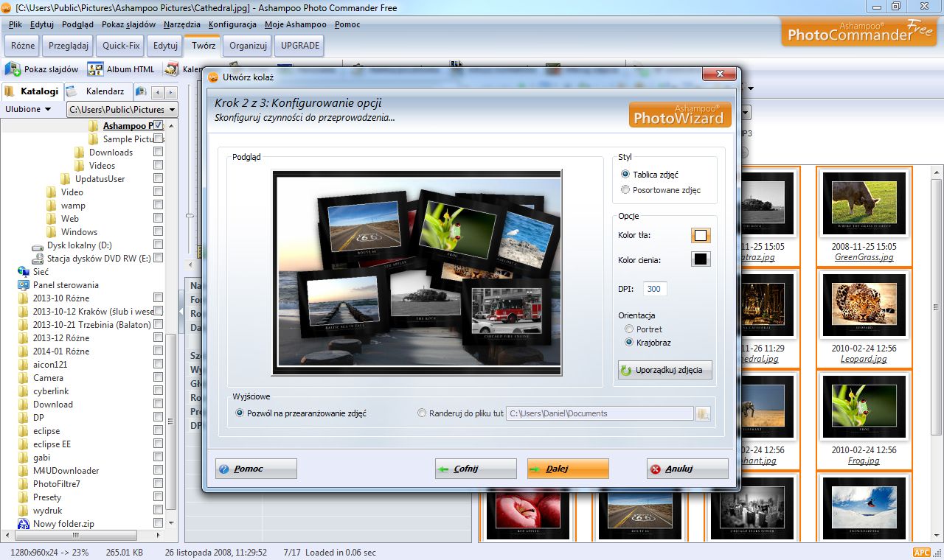944x560 pixels.
Task: Click the collage preview image
Action: (x=417, y=273)
